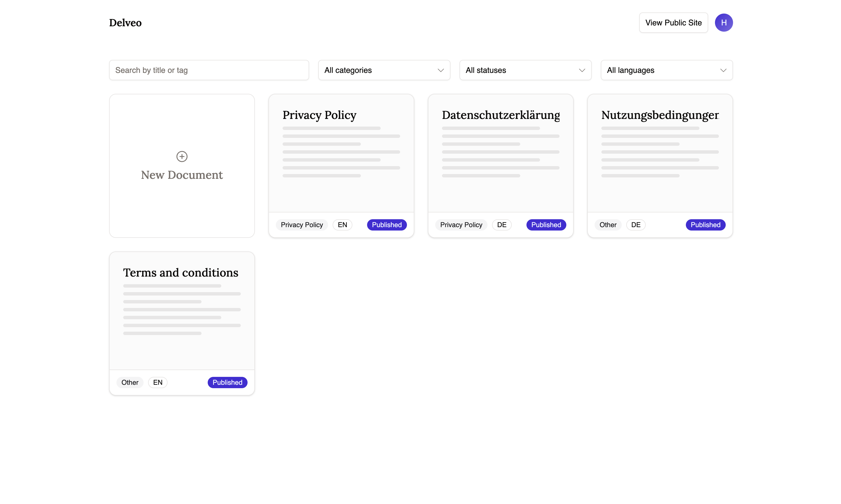The image size is (841, 504).
Task: Click the EN language tag on Privacy Policy
Action: pyautogui.click(x=343, y=225)
